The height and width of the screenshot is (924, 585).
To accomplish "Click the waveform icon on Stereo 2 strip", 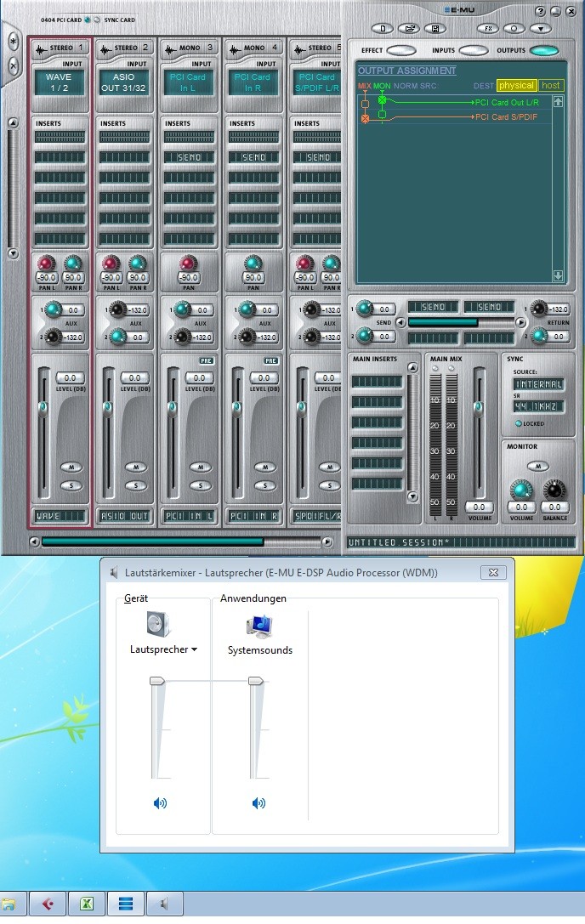I will tap(105, 49).
